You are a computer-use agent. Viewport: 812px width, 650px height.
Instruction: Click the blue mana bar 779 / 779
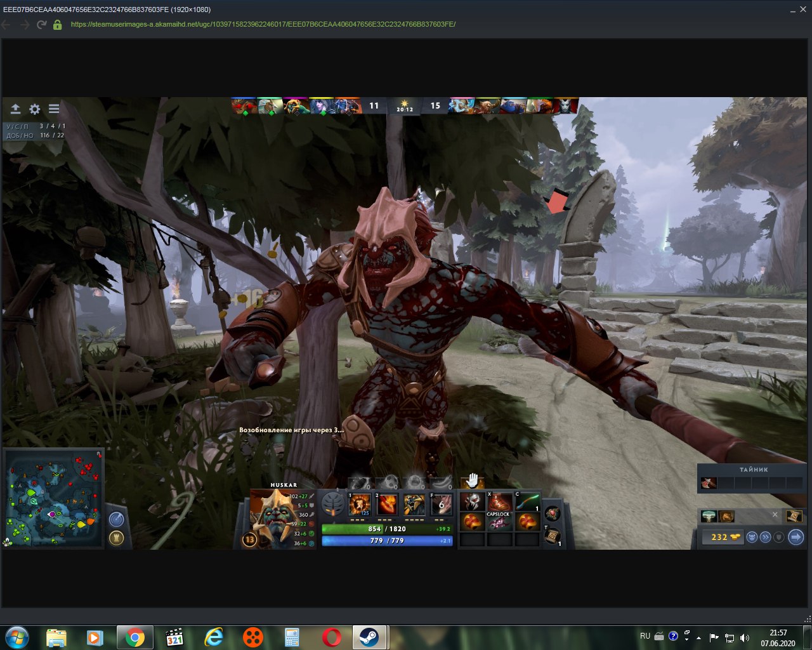387,541
